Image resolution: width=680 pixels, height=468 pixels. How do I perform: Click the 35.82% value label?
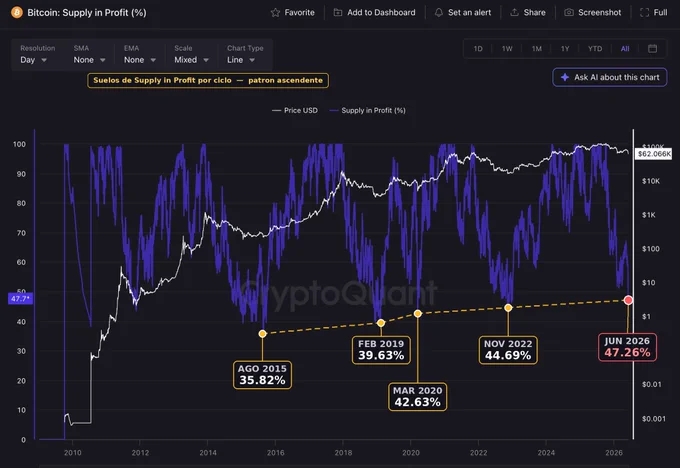coord(262,380)
